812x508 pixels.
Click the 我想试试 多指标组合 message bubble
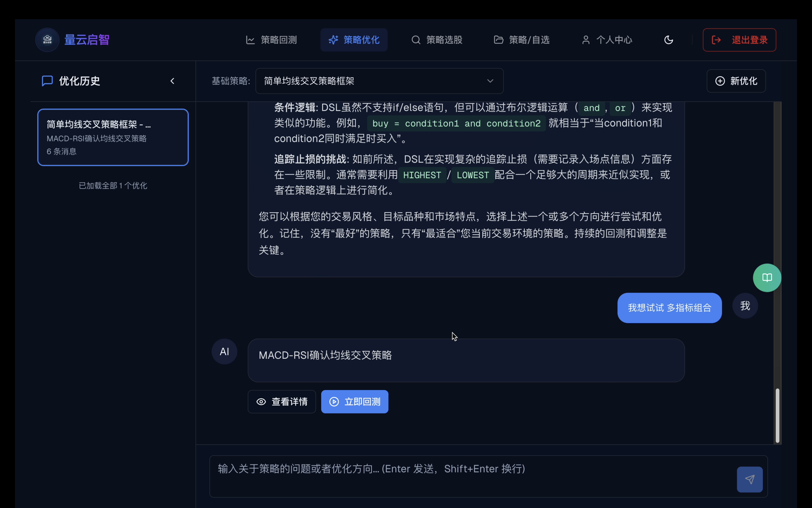(669, 308)
